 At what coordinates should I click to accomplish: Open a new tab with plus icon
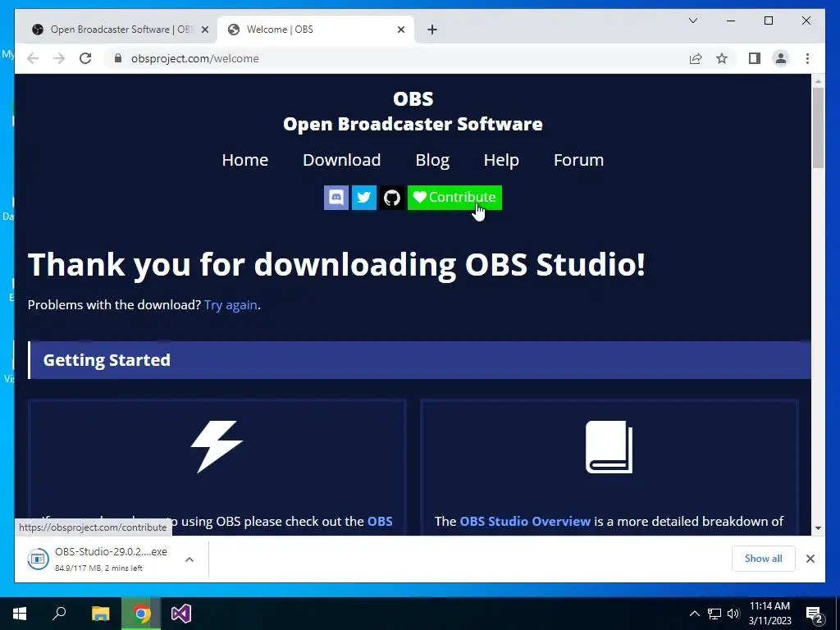coord(432,30)
